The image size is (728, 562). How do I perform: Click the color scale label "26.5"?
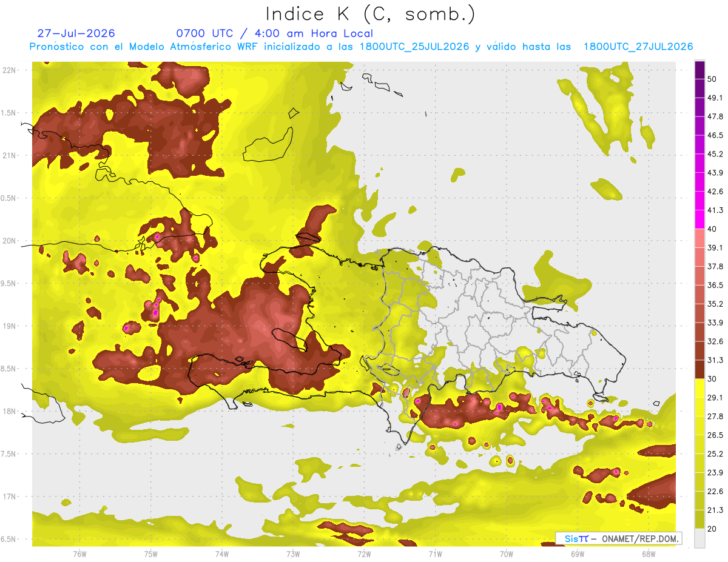pyautogui.click(x=715, y=435)
